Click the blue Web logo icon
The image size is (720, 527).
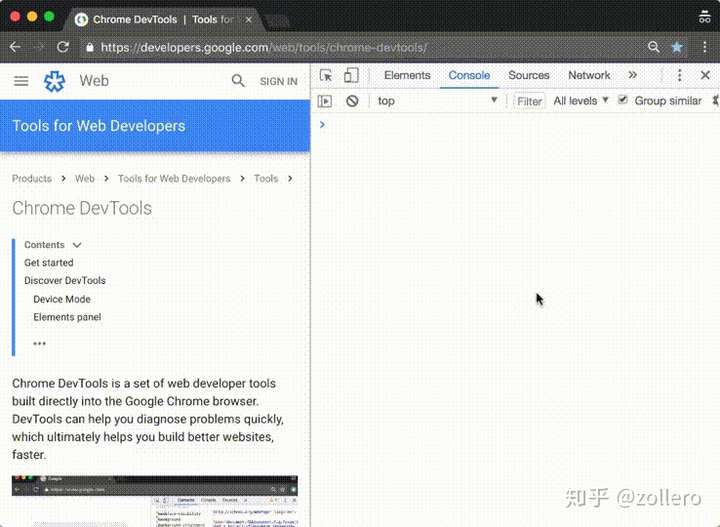click(x=54, y=81)
